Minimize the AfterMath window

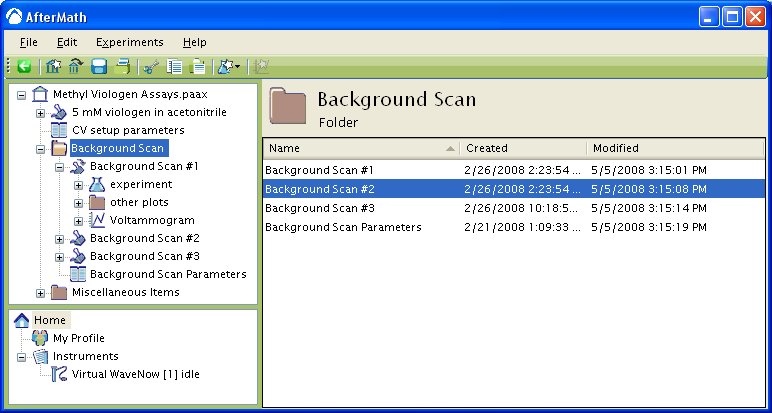pyautogui.click(x=709, y=18)
